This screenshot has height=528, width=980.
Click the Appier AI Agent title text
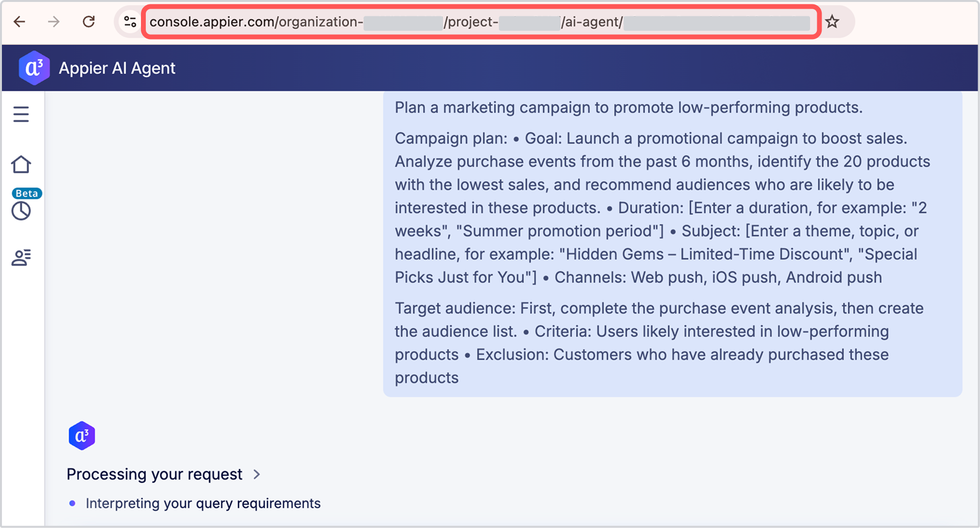[117, 68]
